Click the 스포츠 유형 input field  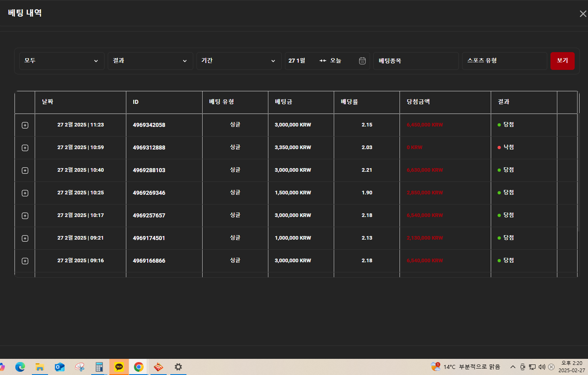504,61
